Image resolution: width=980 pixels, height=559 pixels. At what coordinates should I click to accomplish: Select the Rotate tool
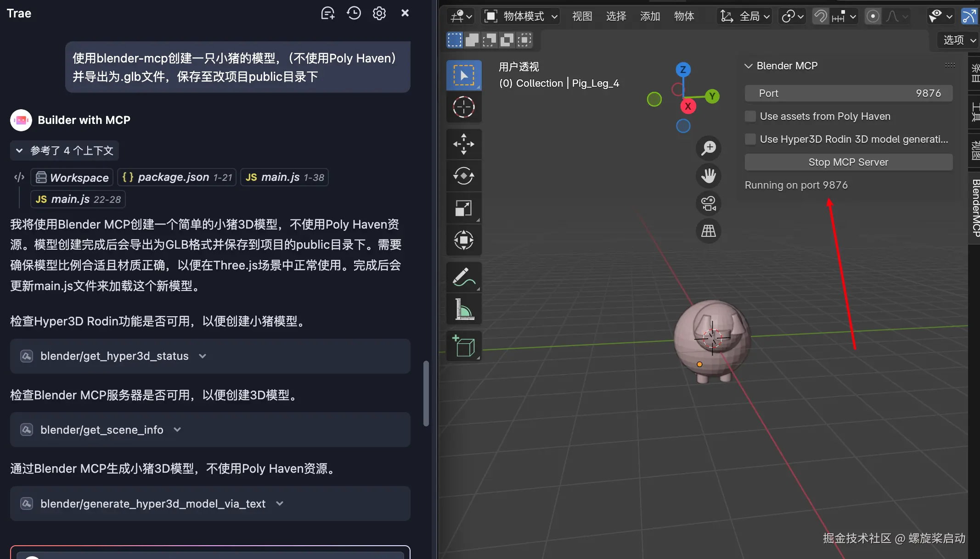(x=463, y=176)
